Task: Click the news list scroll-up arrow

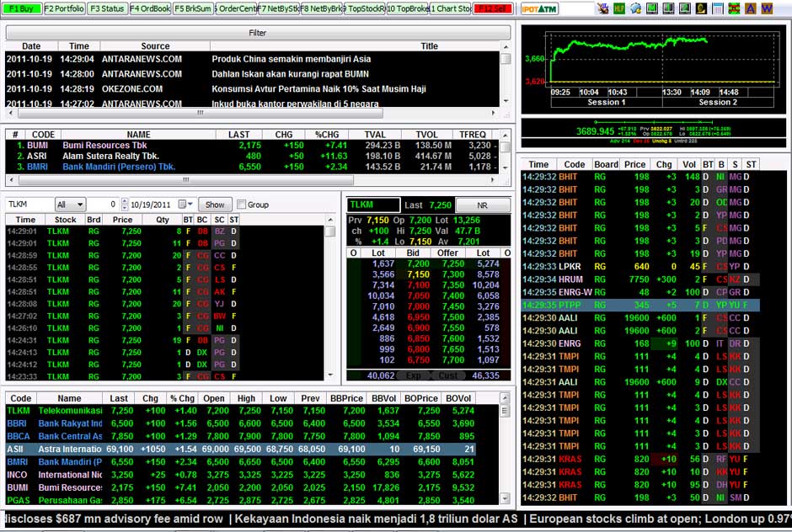Action: click(x=506, y=47)
